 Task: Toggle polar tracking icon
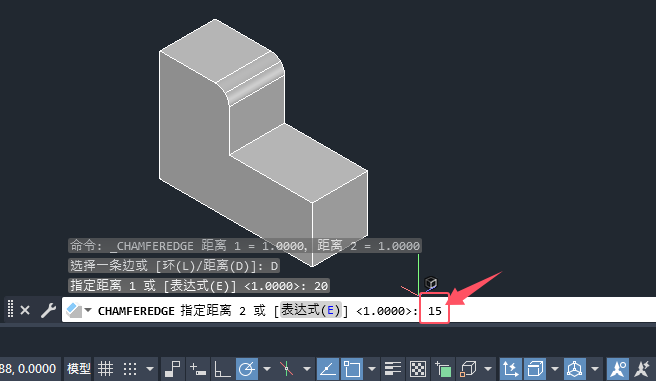(247, 369)
